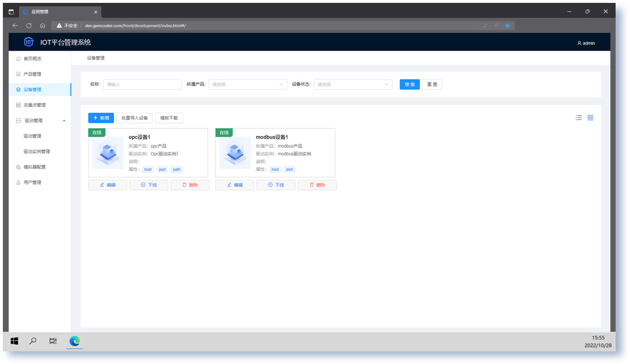Select 设备管理 sidebar item
630x364 pixels.
(40, 90)
